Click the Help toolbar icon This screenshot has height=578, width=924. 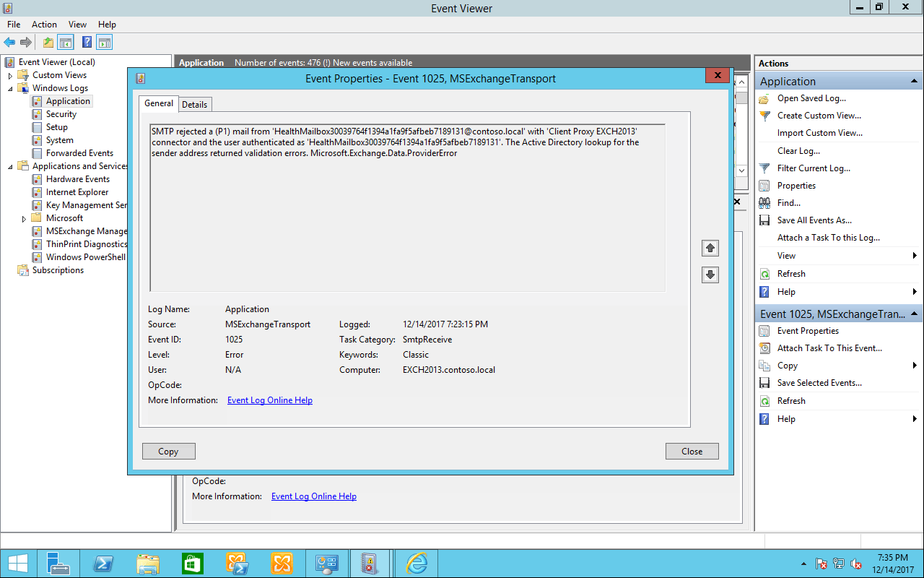point(87,43)
